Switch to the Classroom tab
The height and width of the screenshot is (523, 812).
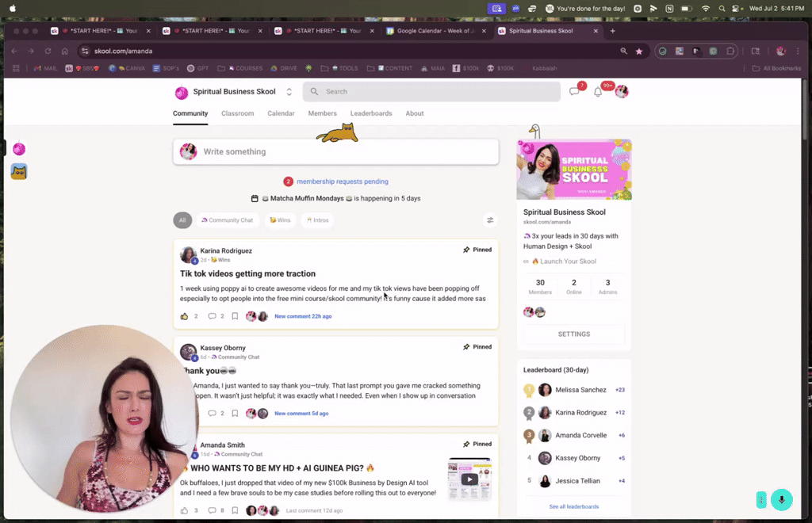click(238, 113)
